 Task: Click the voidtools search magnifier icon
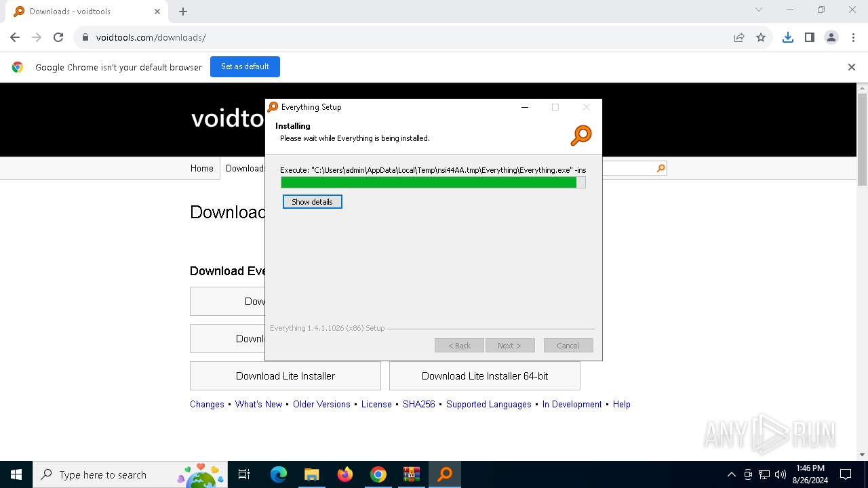661,168
